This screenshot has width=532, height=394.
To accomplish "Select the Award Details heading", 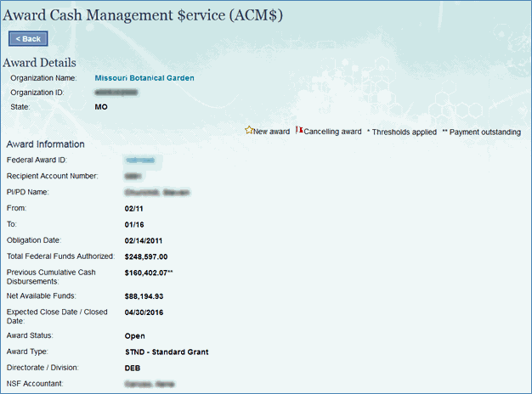I will click(x=39, y=62).
